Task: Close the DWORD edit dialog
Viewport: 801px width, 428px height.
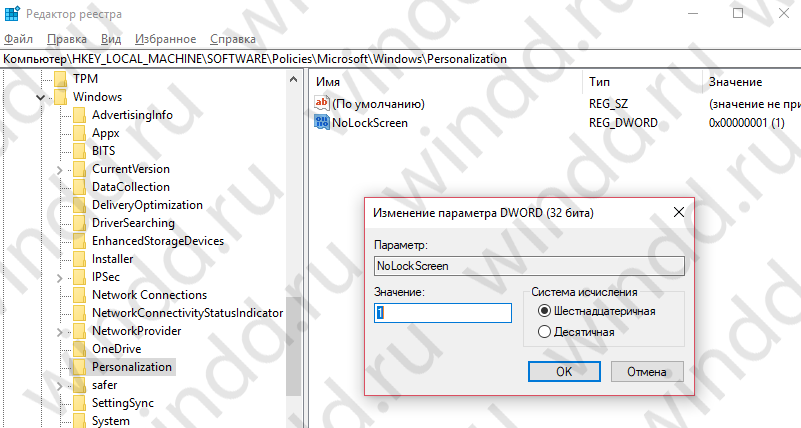Action: (x=678, y=212)
